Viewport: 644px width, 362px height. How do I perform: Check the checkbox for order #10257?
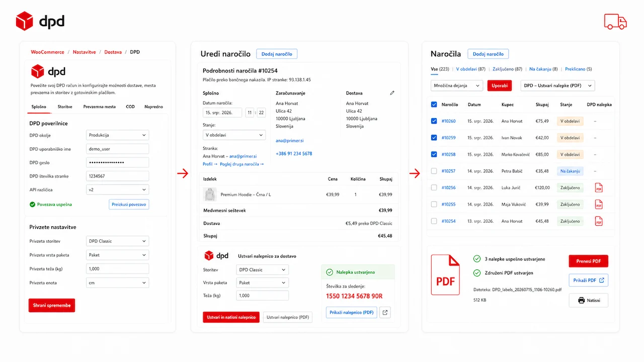tap(434, 171)
